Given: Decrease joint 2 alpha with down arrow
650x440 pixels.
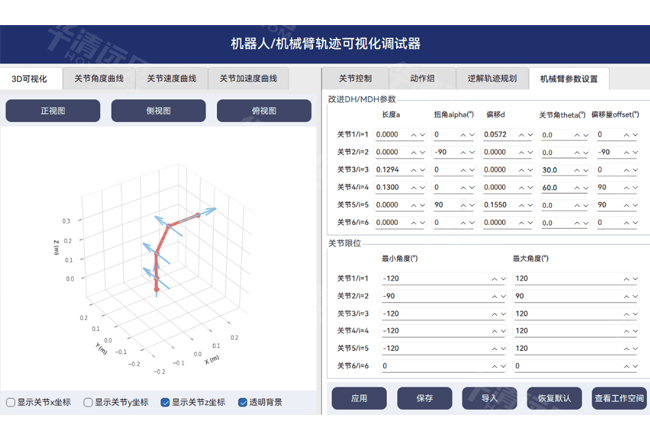Looking at the screenshot, I should click(473, 152).
